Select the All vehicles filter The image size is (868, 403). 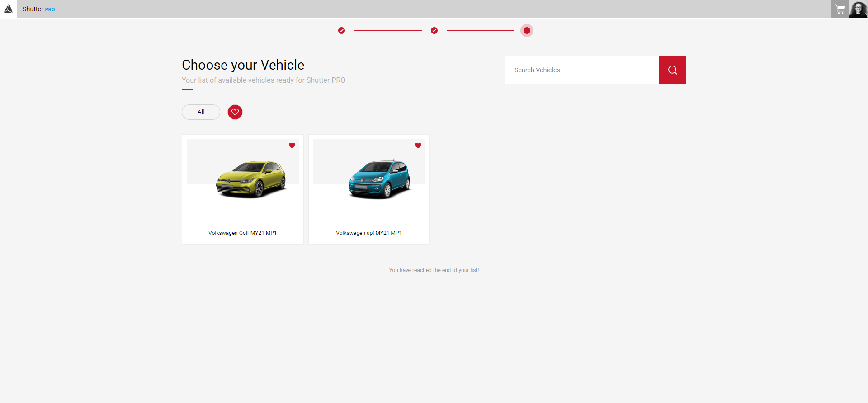pyautogui.click(x=201, y=112)
